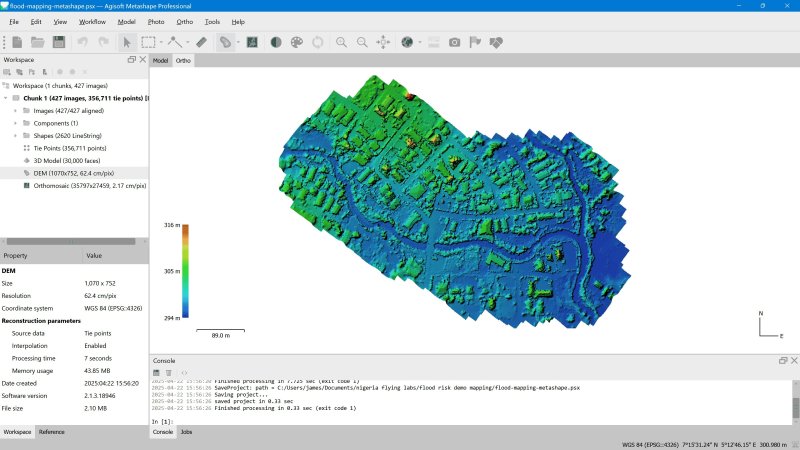Click the Workspace horizontal scrollbar
The image size is (800, 450).
71,241
